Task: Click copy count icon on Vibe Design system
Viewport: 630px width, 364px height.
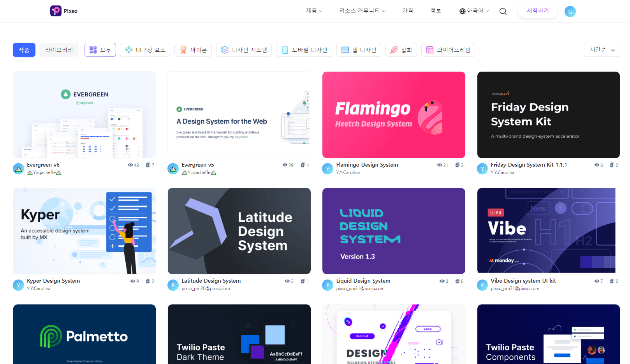Action: (612, 281)
